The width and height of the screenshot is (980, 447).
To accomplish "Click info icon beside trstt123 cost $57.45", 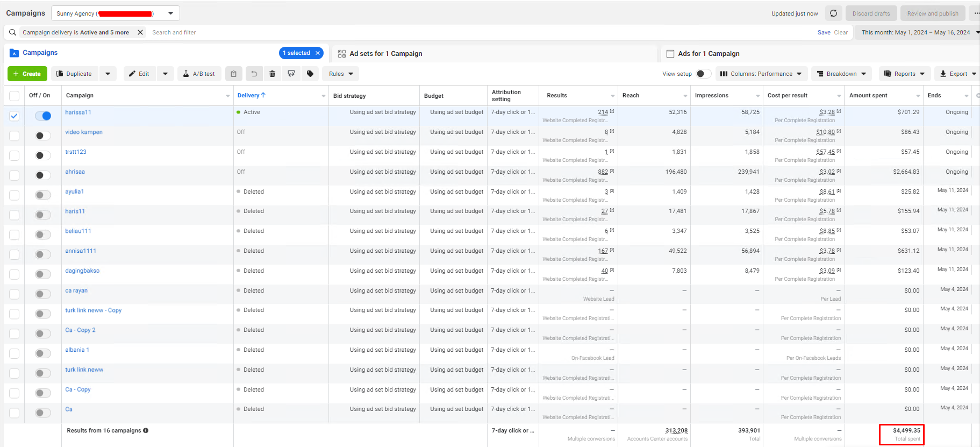I will [x=839, y=151].
